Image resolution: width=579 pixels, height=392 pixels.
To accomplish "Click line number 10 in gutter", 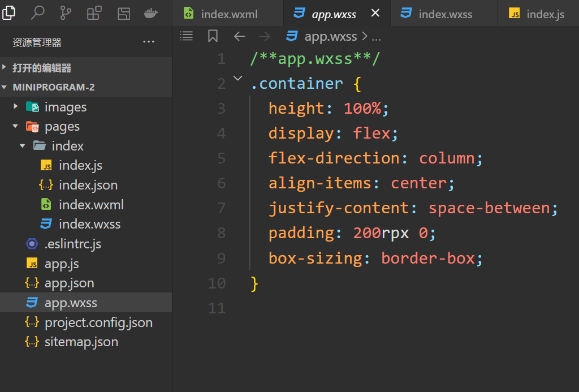I will coord(217,283).
